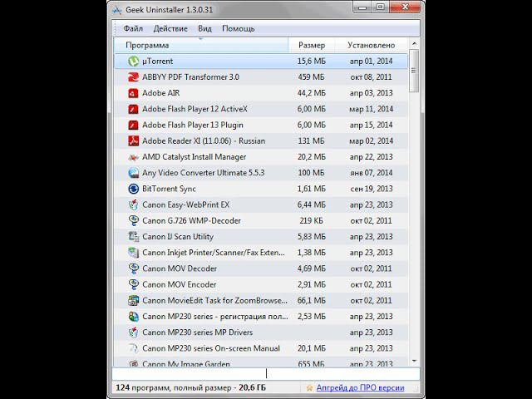Image resolution: width=532 pixels, height=399 pixels.
Task: Click the 124 программ status bar text
Action: (x=190, y=387)
